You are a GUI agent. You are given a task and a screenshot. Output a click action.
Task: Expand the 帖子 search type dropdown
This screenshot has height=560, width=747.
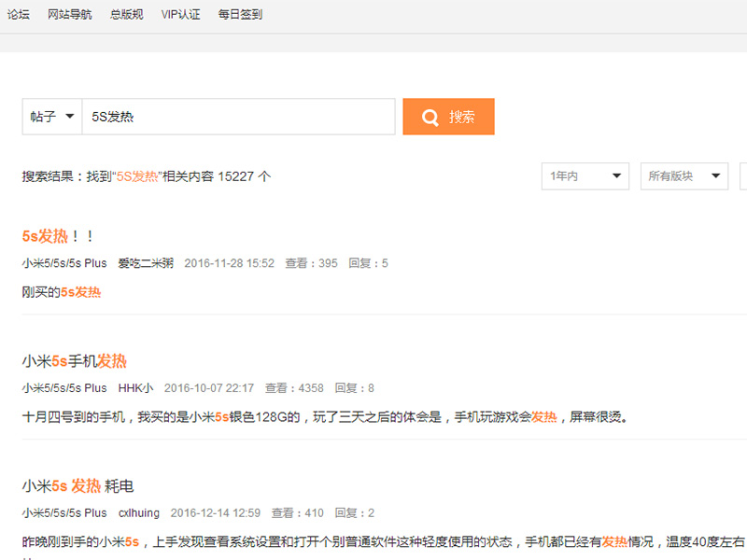point(52,117)
